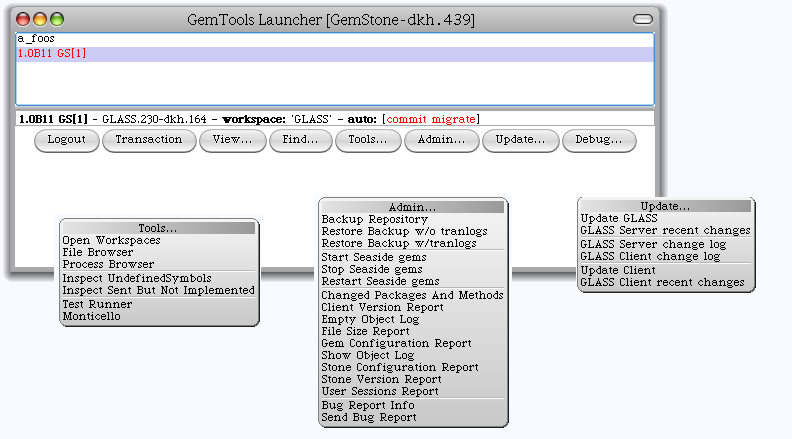Open Stone Configuration Report
Image resolution: width=792 pixels, height=439 pixels.
coord(413,367)
